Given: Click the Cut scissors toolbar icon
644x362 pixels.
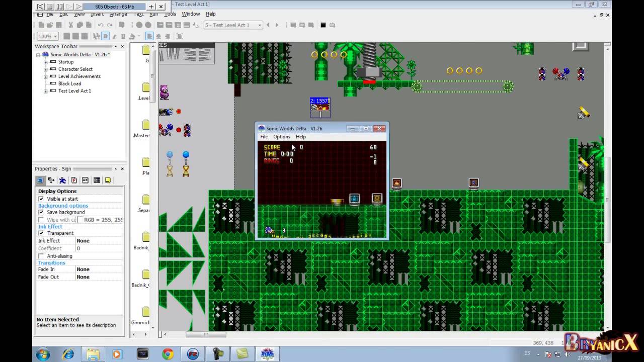Looking at the screenshot, I should (71, 25).
